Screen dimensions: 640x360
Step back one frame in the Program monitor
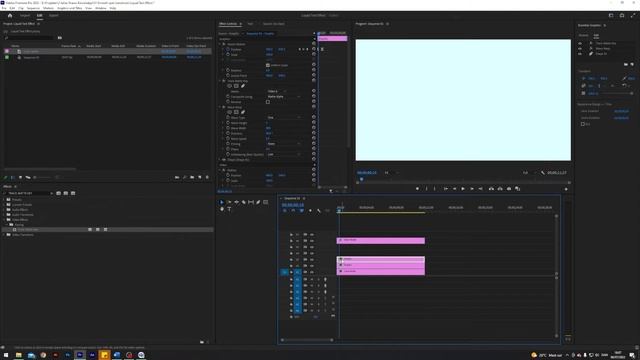pos(454,189)
